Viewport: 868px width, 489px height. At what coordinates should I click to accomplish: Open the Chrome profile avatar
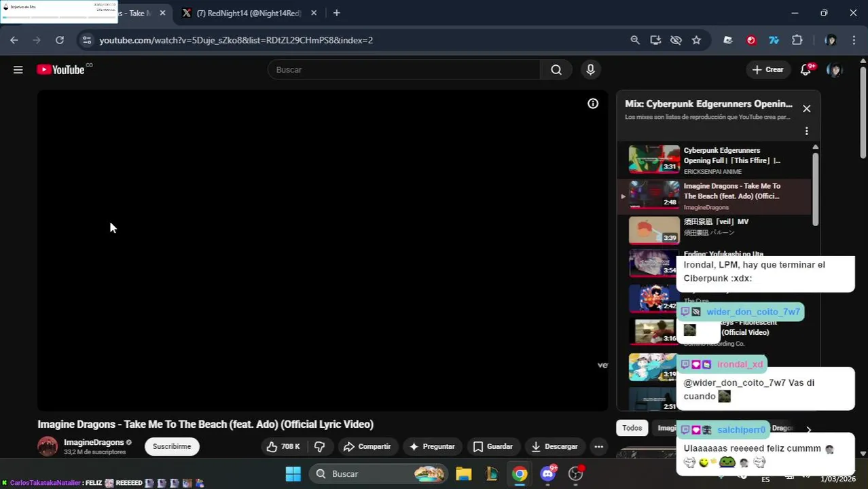[x=830, y=40]
